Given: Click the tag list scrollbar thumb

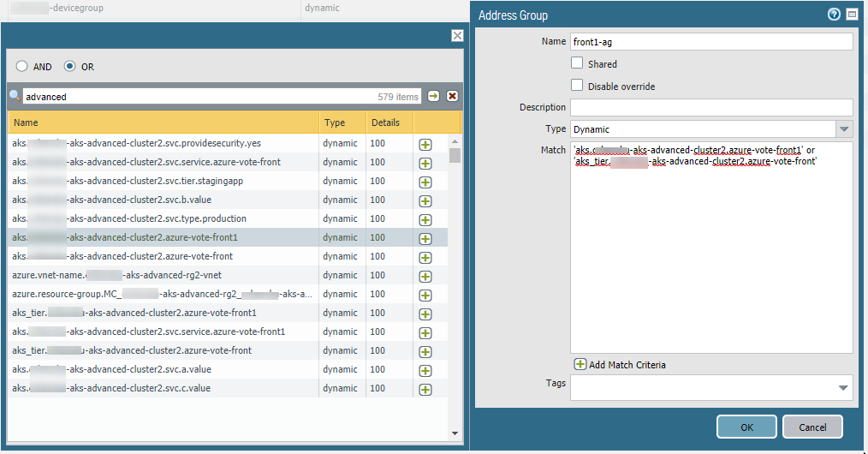Looking at the screenshot, I should click(455, 155).
